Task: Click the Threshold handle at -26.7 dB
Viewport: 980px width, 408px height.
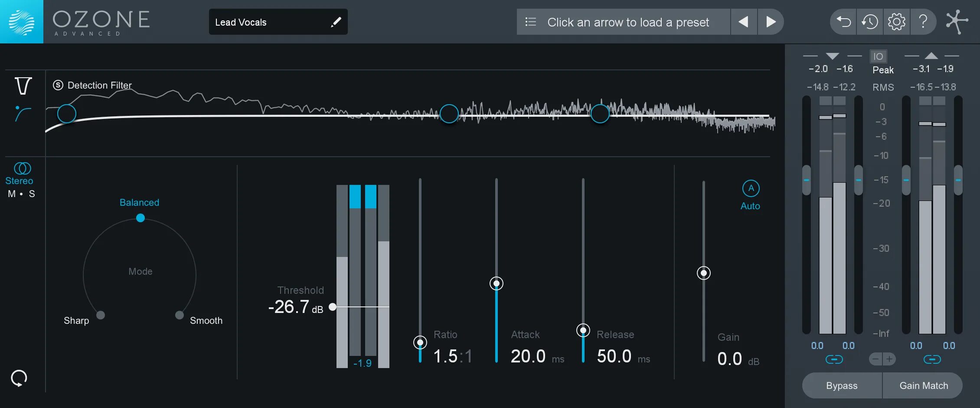Action: tap(333, 307)
